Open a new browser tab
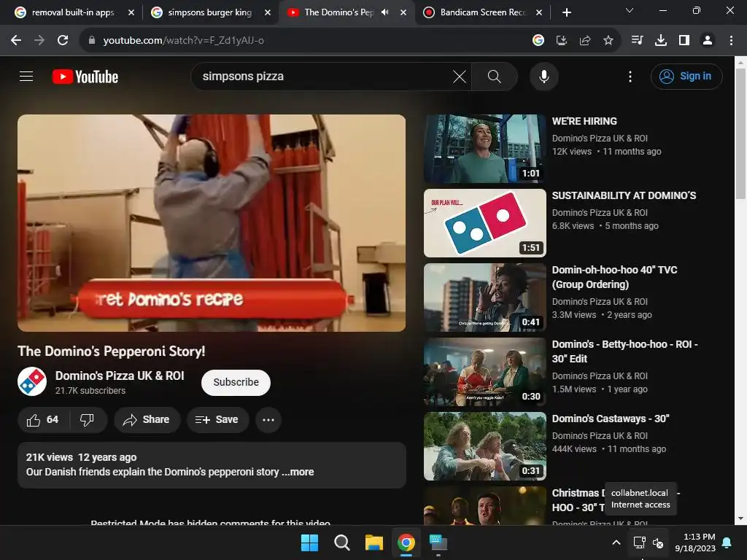The width and height of the screenshot is (747, 560). point(566,12)
